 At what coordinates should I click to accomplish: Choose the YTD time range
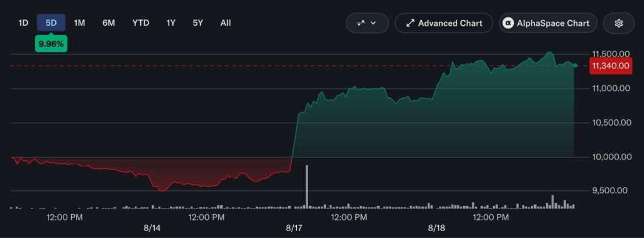(141, 23)
